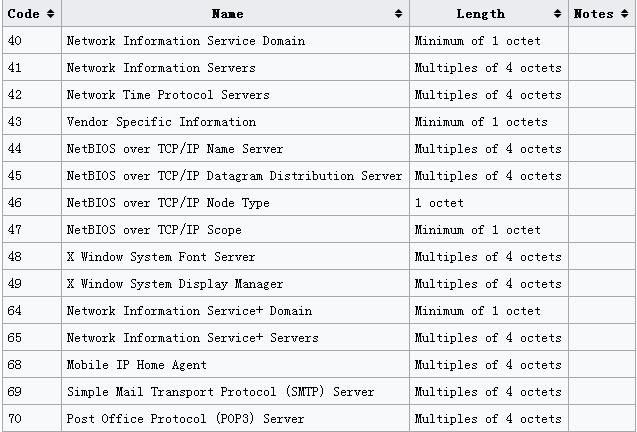Select Network Time Protocol Servers row name

pyautogui.click(x=168, y=95)
